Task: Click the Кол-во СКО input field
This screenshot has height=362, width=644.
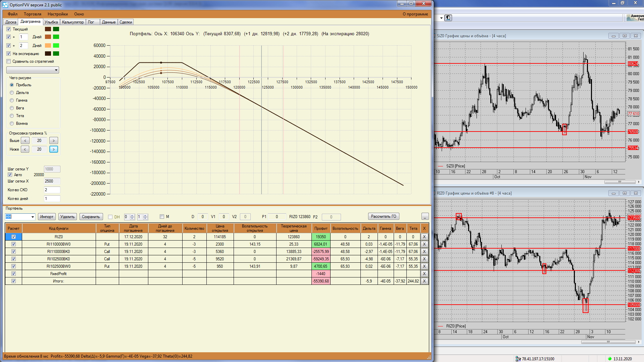Action: pyautogui.click(x=52, y=190)
